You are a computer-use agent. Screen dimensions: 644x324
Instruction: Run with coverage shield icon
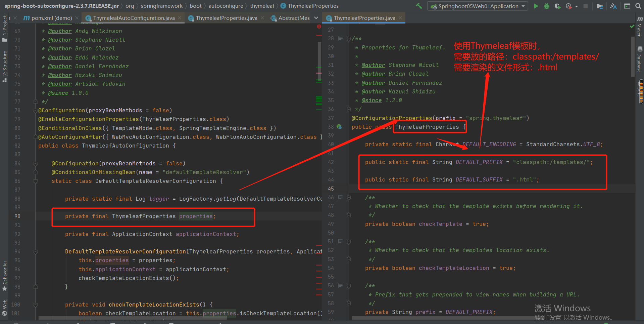click(557, 6)
